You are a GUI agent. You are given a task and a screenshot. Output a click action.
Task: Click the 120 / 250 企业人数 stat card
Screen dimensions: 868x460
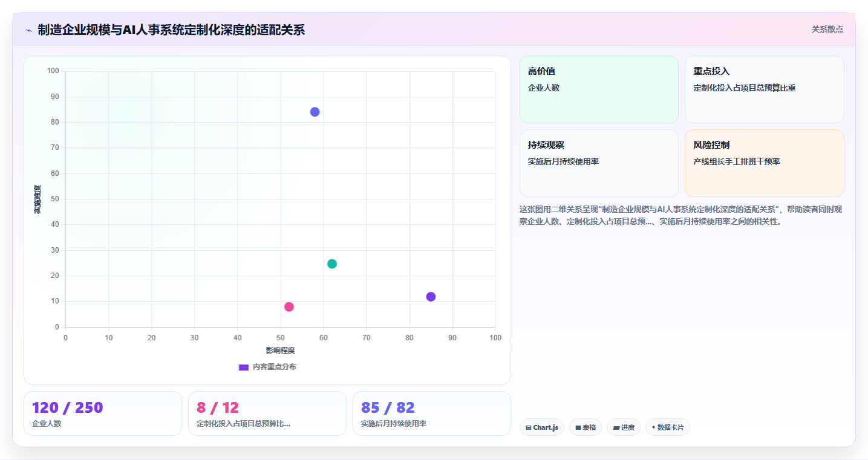tap(103, 413)
